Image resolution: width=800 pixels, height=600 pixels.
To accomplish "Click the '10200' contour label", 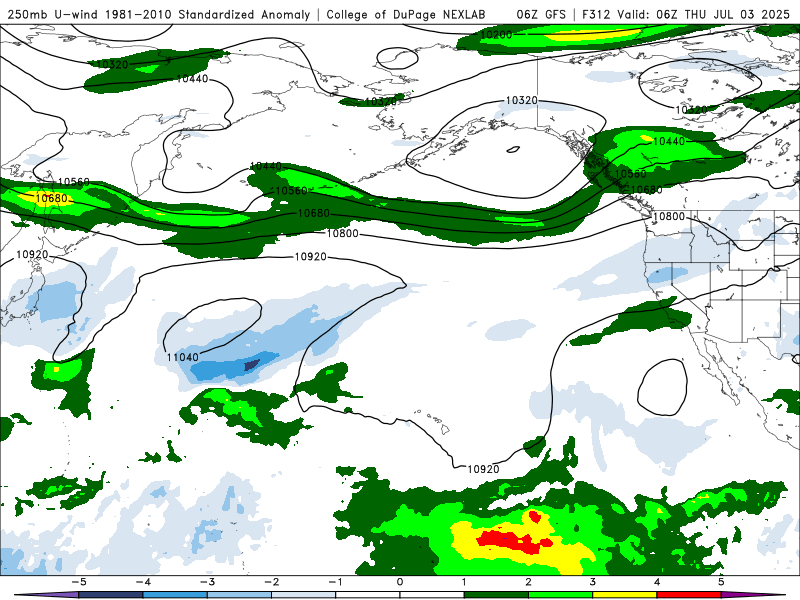I will 496,35.
